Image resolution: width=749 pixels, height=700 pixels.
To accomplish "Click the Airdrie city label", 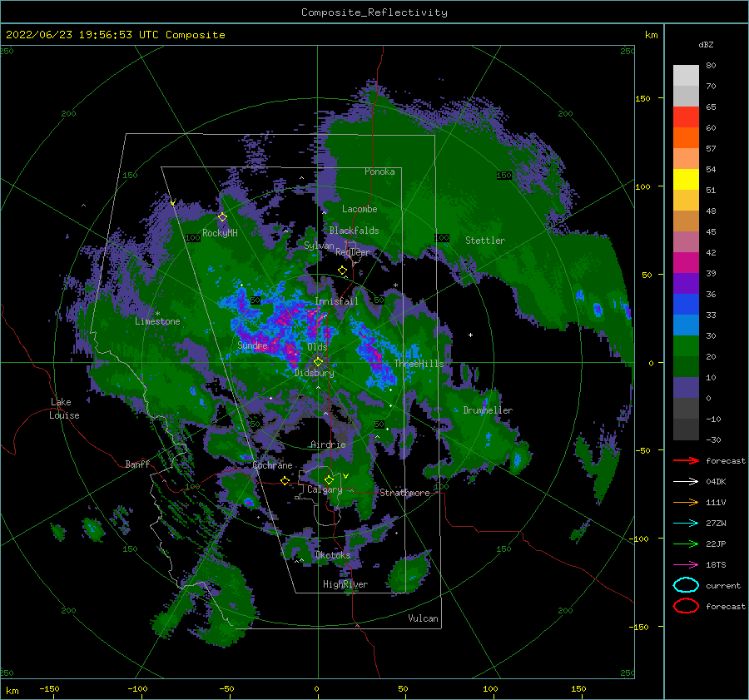I will pyautogui.click(x=328, y=444).
